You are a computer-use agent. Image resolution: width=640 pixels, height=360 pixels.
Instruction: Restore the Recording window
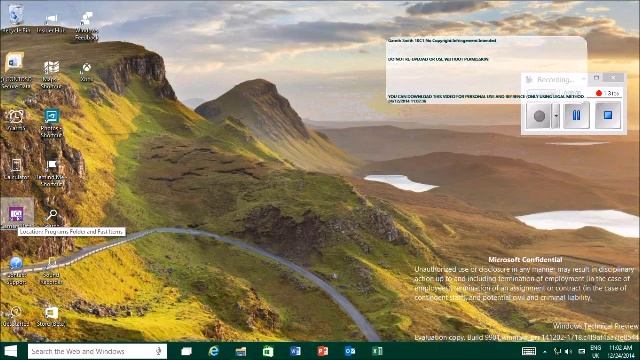(x=596, y=78)
